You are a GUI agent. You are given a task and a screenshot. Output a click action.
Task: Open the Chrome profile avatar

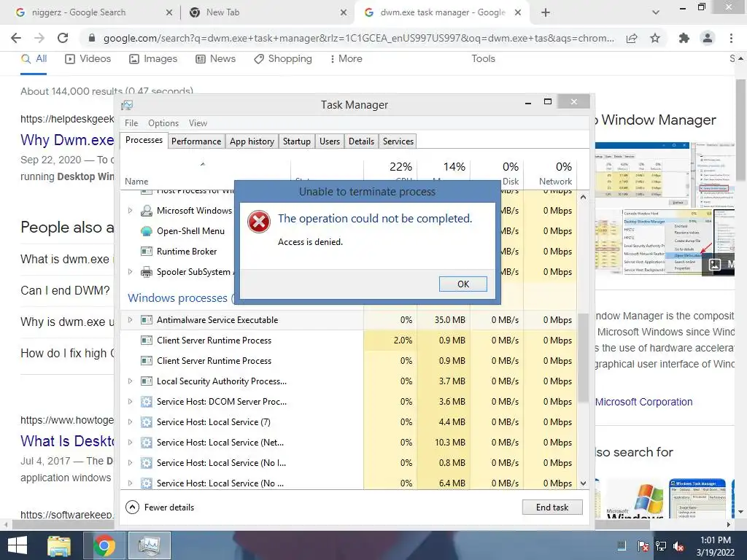click(x=708, y=38)
